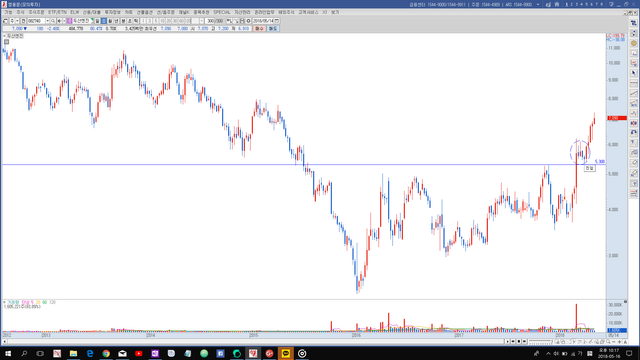The image size is (640, 360).
Task: Click left arrow of horizontal chart scrollbar
Action: tap(4, 342)
